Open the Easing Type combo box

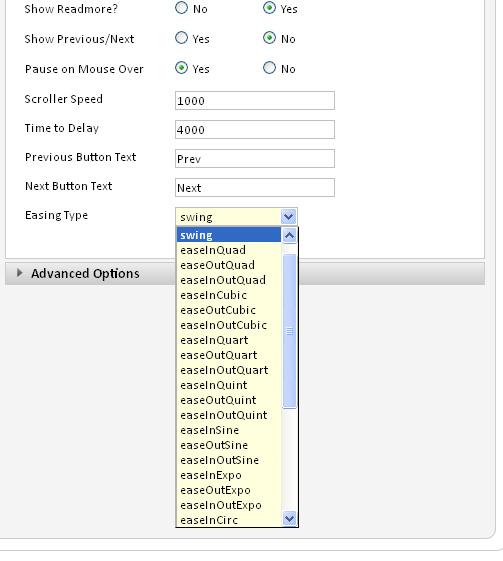click(x=236, y=217)
